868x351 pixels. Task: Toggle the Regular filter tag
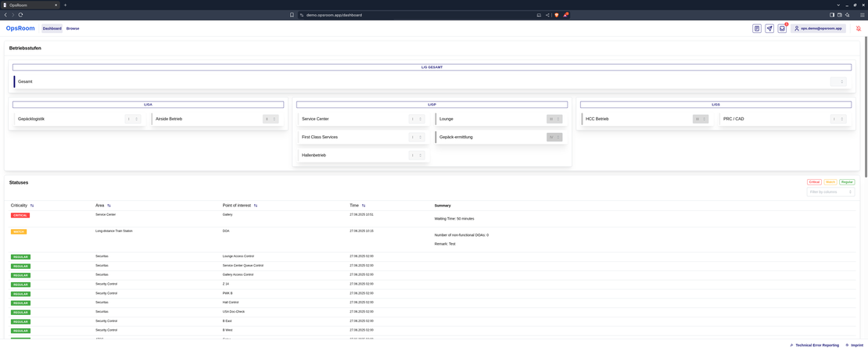coord(847,182)
